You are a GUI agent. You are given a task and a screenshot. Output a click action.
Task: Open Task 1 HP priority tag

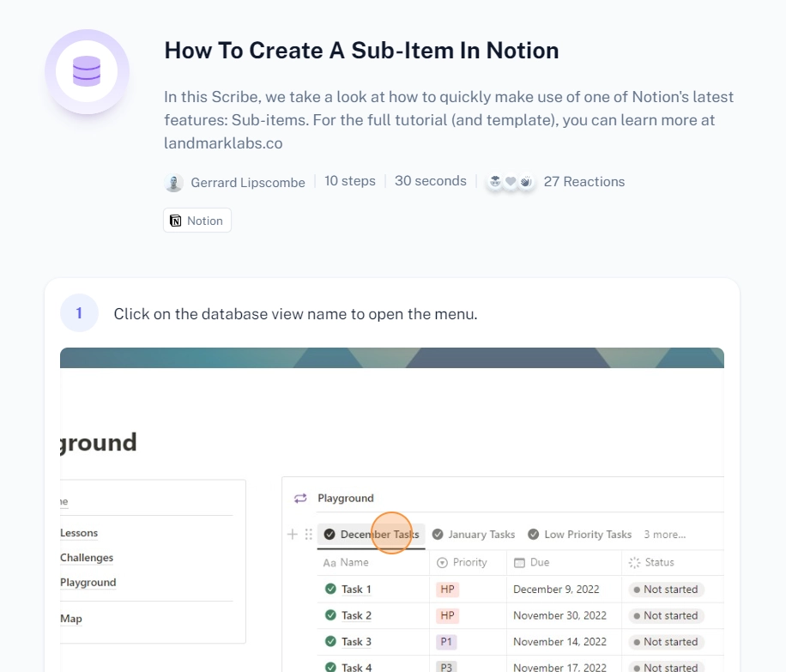(447, 590)
